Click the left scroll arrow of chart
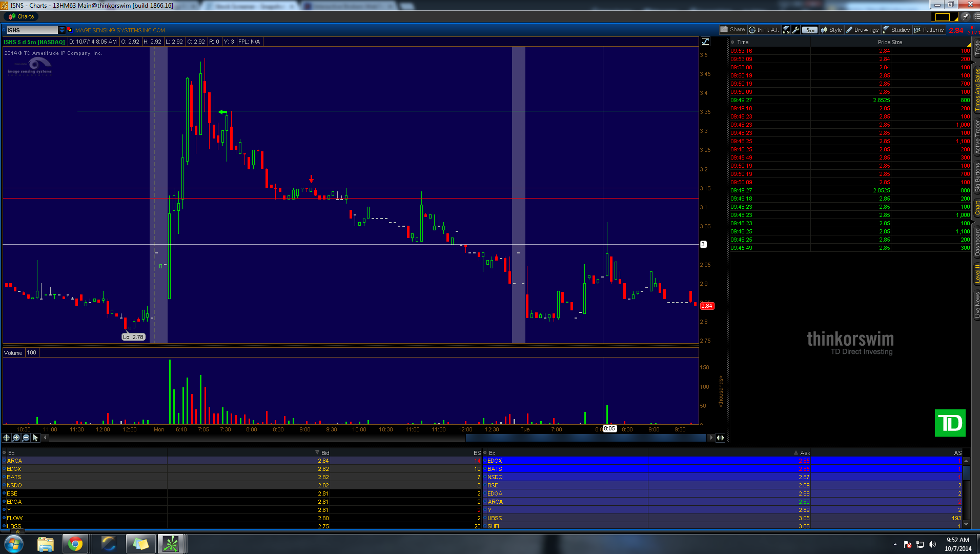This screenshot has height=554, width=980. tap(46, 438)
